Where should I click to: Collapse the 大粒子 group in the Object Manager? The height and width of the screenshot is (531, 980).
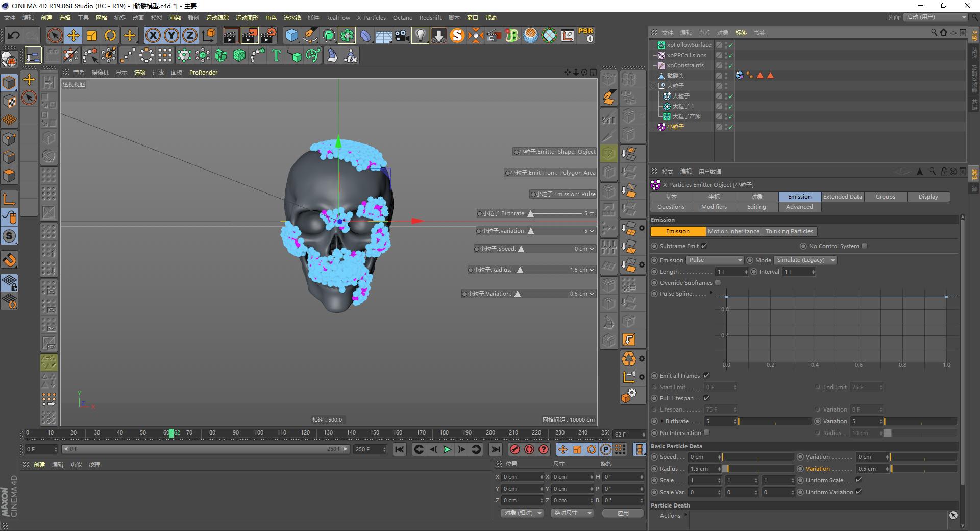click(x=653, y=86)
